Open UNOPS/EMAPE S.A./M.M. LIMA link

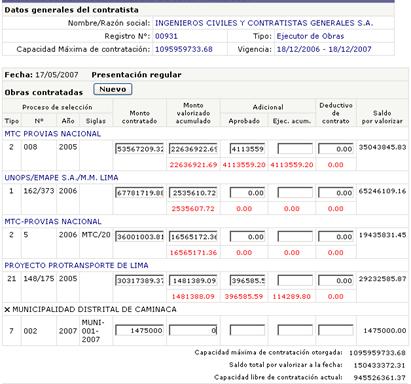coord(61,178)
